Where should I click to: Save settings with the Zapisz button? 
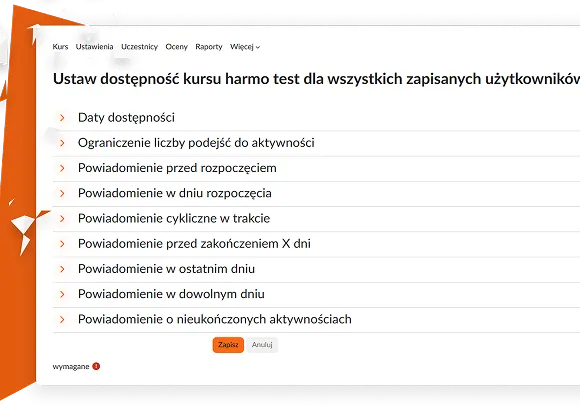[228, 345]
